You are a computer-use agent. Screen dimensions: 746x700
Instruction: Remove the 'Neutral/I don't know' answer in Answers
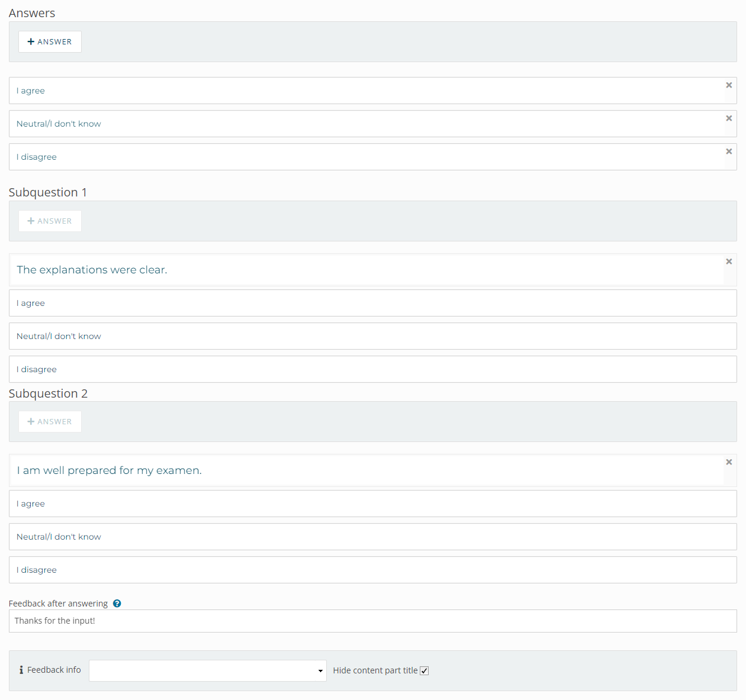[729, 118]
